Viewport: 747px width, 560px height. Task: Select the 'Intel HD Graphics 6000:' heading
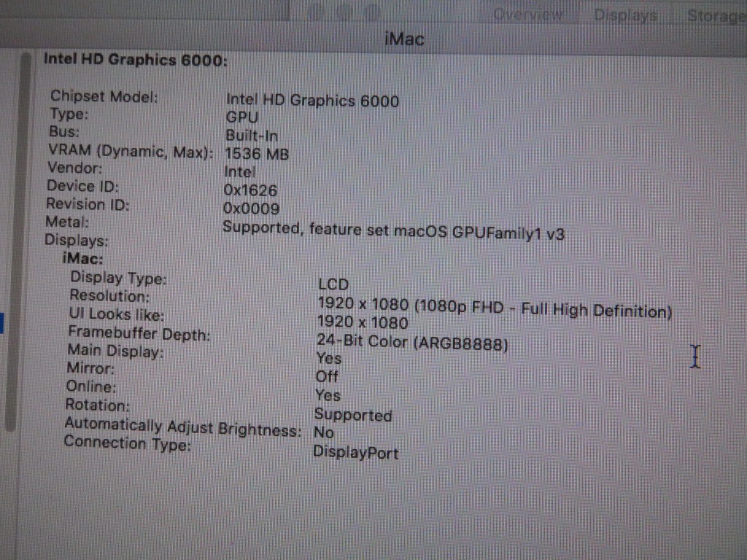135,60
